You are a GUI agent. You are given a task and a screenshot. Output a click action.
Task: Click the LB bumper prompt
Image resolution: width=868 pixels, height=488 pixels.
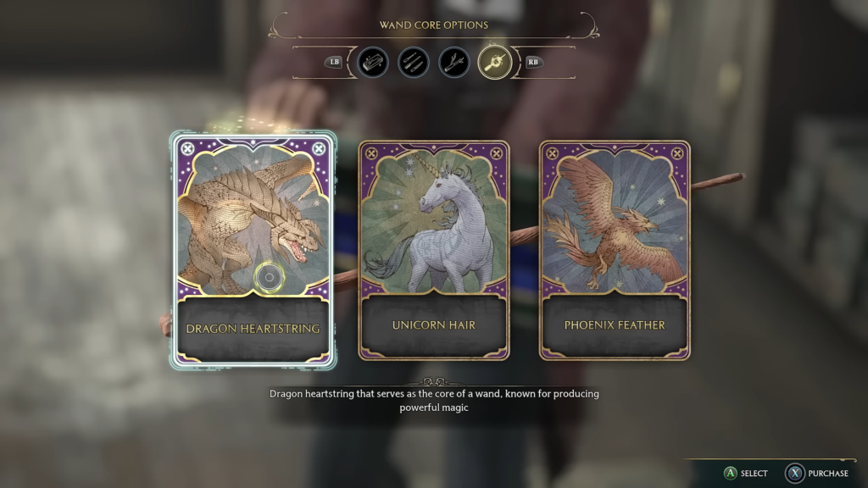[334, 62]
